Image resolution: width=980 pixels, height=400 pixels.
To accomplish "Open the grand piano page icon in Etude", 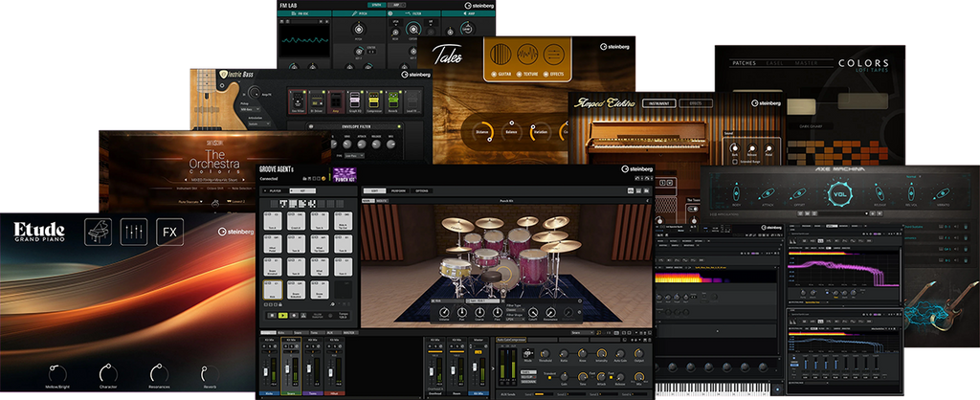I will pos(99,232).
